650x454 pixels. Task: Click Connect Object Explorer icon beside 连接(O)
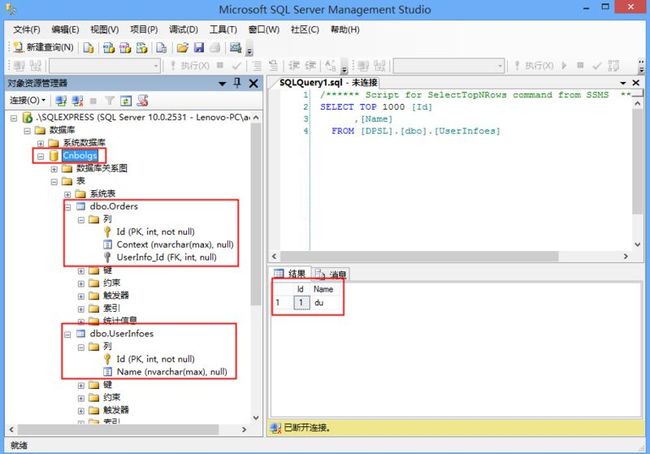tap(61, 100)
